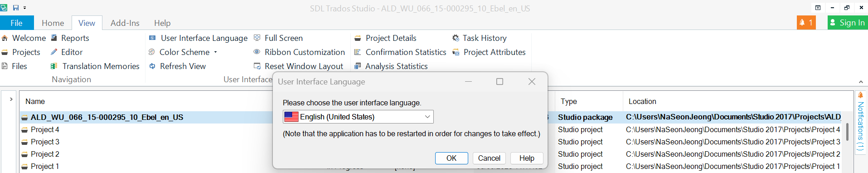Open the Reports view

click(70, 38)
